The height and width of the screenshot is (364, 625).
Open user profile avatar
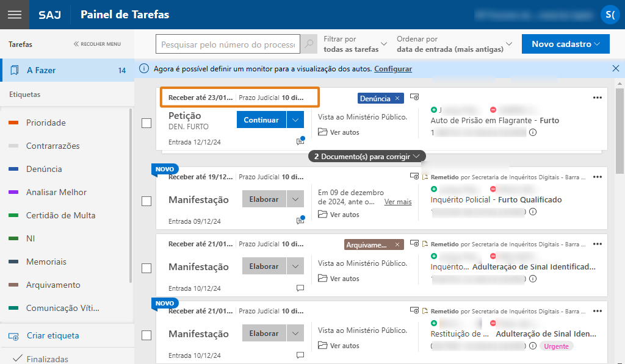point(610,15)
